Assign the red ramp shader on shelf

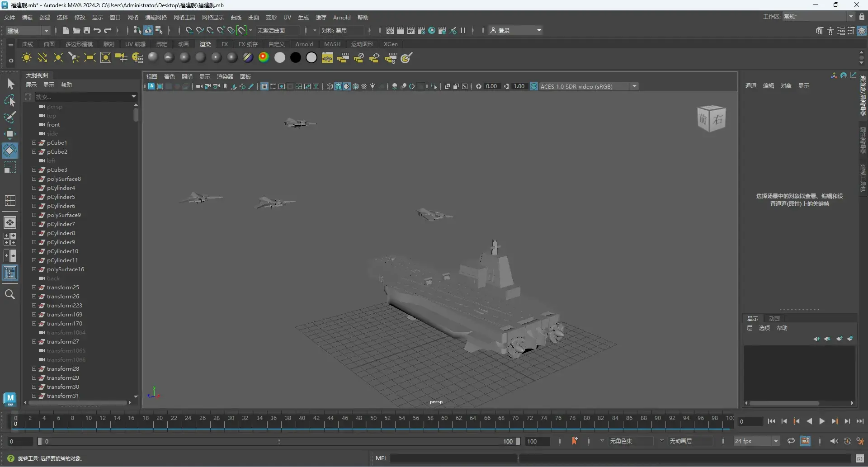click(x=264, y=58)
